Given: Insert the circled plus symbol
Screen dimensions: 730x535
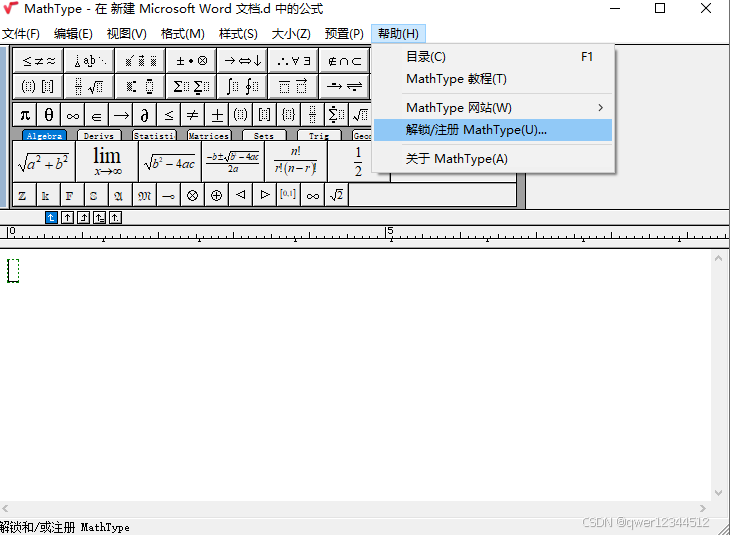Looking at the screenshot, I should point(216,195).
